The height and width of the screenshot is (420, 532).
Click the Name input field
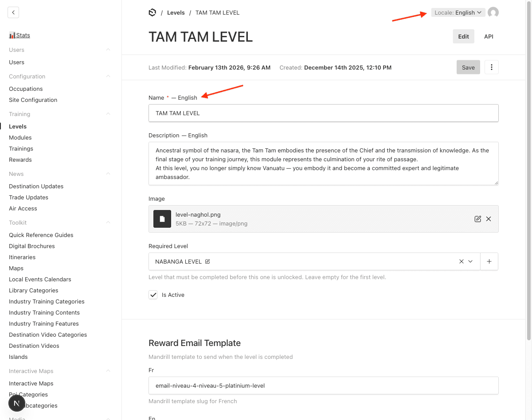pyautogui.click(x=323, y=113)
